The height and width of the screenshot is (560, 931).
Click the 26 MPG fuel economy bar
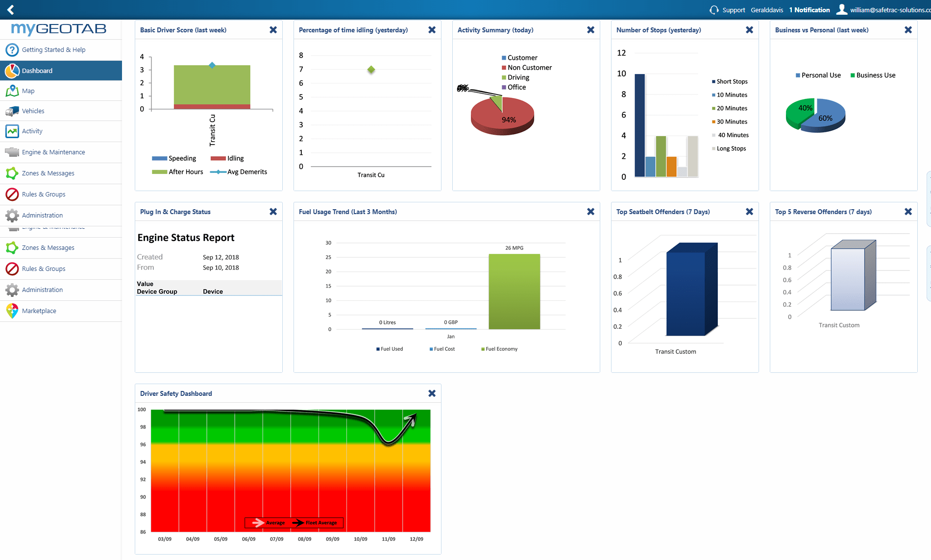pyautogui.click(x=514, y=292)
